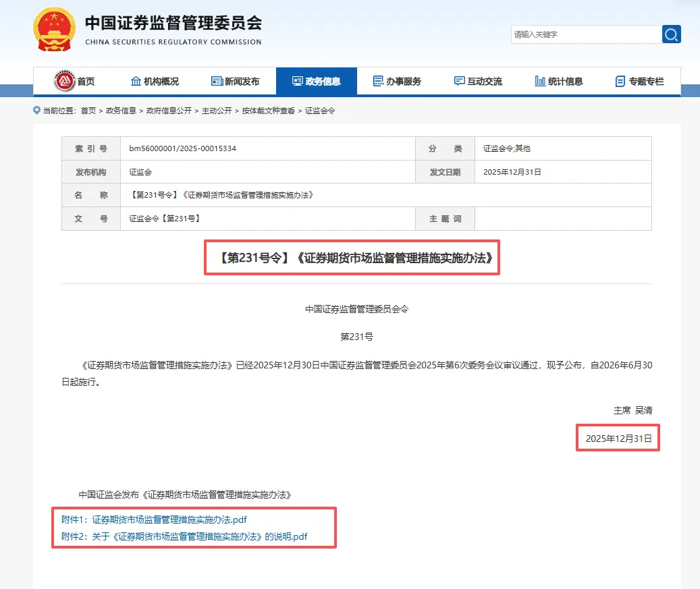Click the site title 中国证券监督管理委员会
Image resolution: width=700 pixels, height=589 pixels.
173,23
